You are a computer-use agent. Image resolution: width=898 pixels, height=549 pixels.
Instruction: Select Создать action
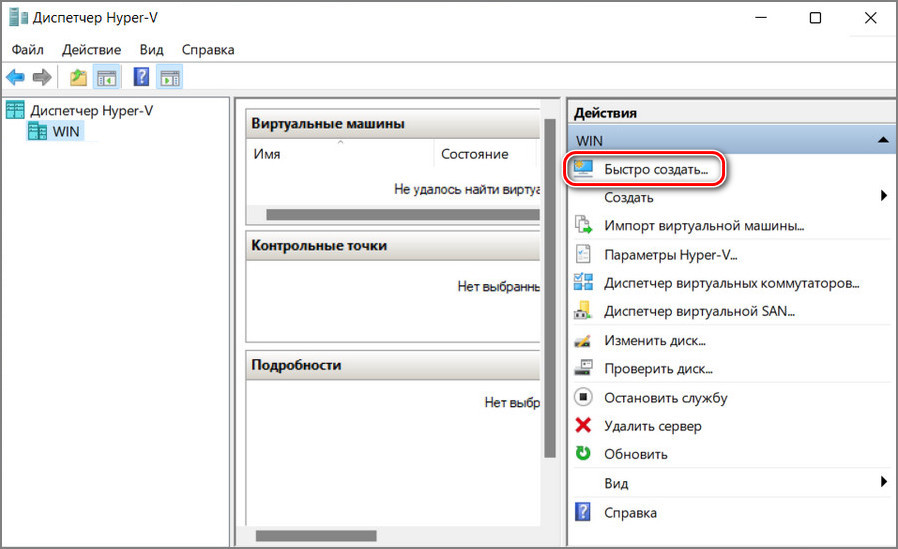point(629,198)
